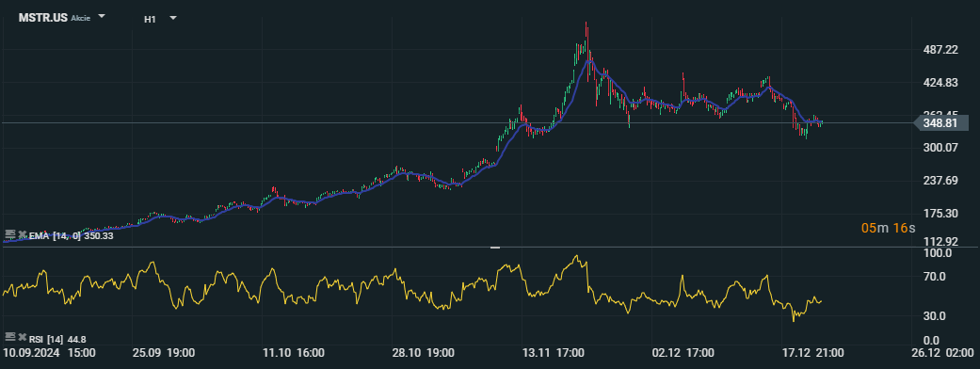Click the RSI 70.0 level label

pos(939,277)
